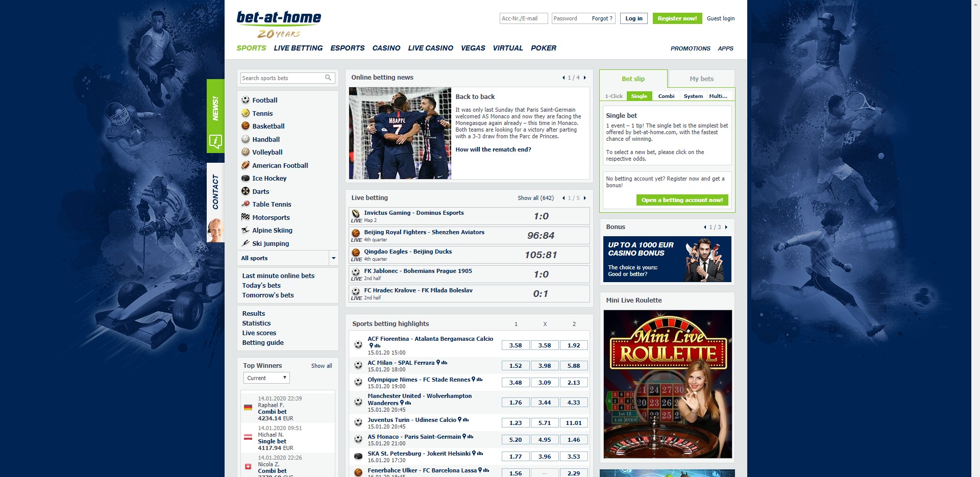Image resolution: width=980 pixels, height=477 pixels.
Task: Open the LIVE BETTING menu
Action: [298, 48]
